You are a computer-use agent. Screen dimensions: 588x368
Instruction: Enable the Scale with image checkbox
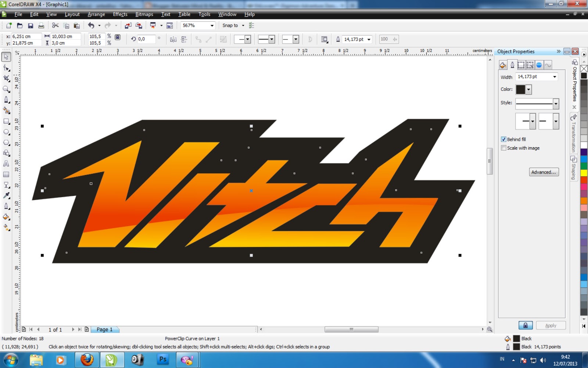click(x=503, y=148)
